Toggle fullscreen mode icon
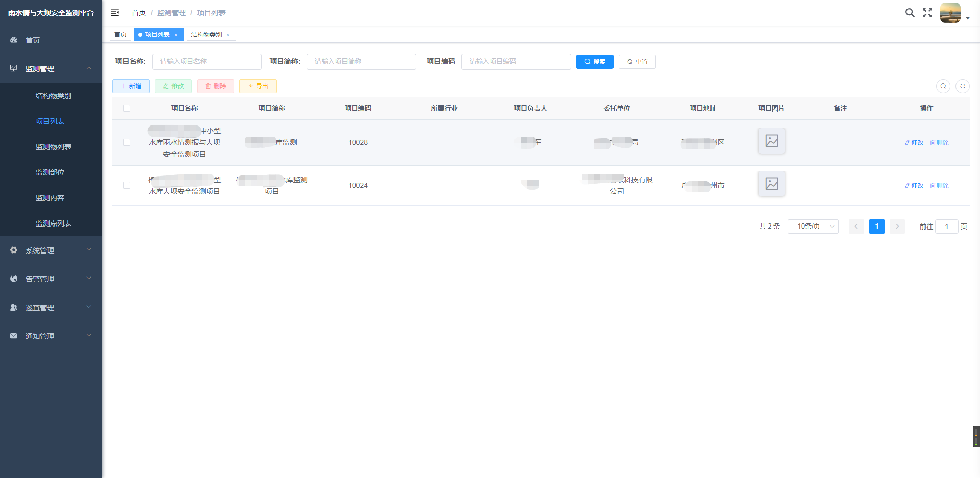 [927, 13]
